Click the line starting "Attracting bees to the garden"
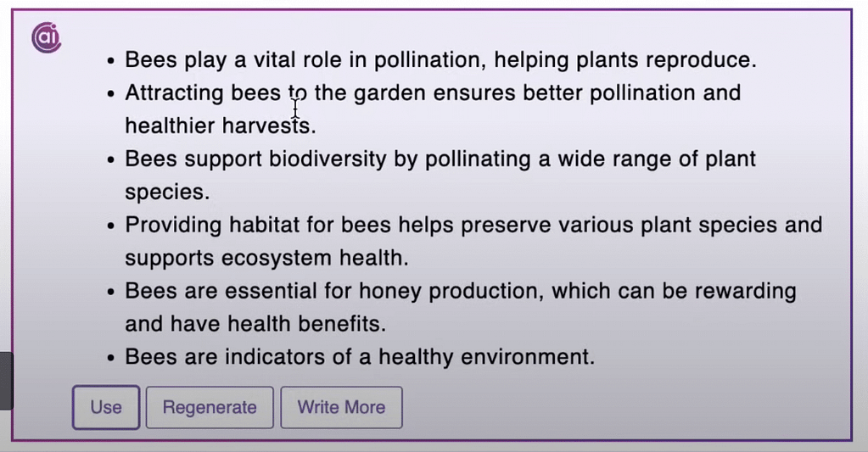Image resolution: width=868 pixels, height=452 pixels. tap(433, 92)
